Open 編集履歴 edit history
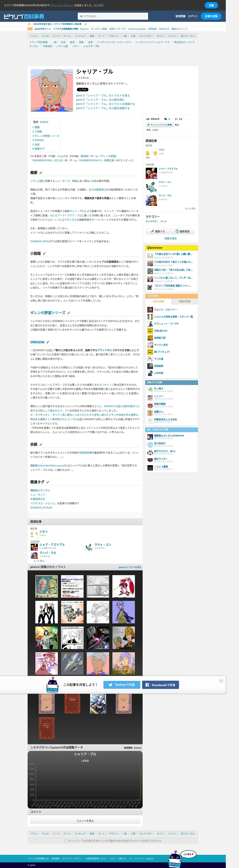 point(182,231)
